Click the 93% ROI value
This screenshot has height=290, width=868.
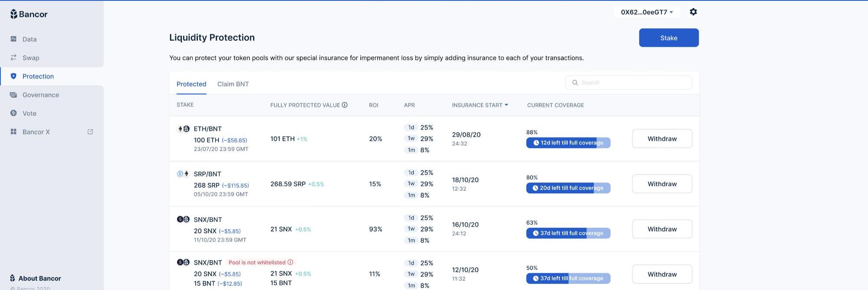click(375, 229)
